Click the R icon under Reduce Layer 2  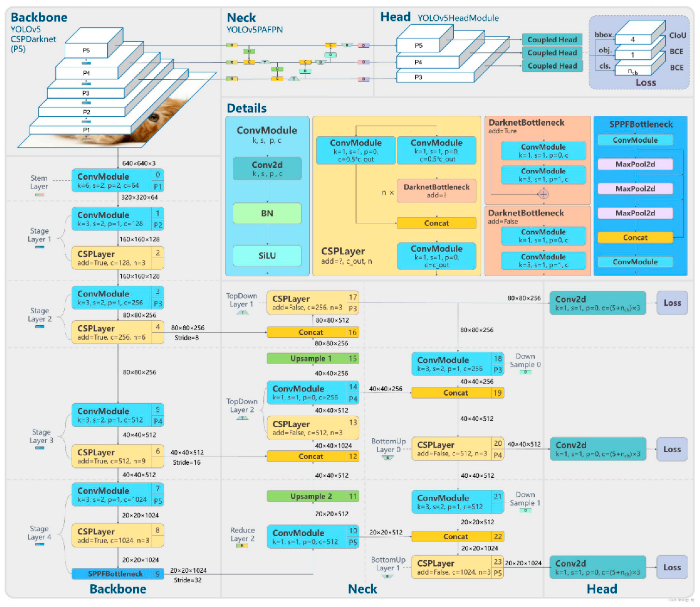pos(242,546)
